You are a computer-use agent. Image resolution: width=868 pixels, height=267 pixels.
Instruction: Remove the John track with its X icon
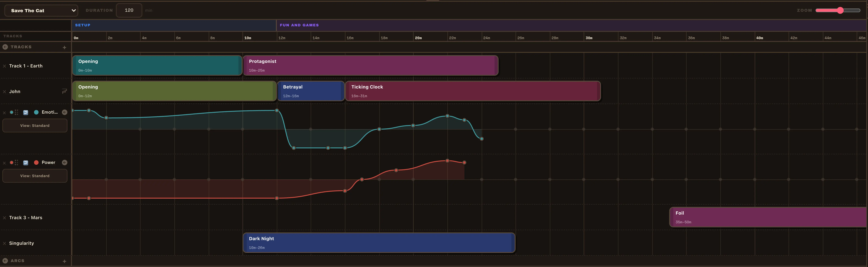(4, 92)
